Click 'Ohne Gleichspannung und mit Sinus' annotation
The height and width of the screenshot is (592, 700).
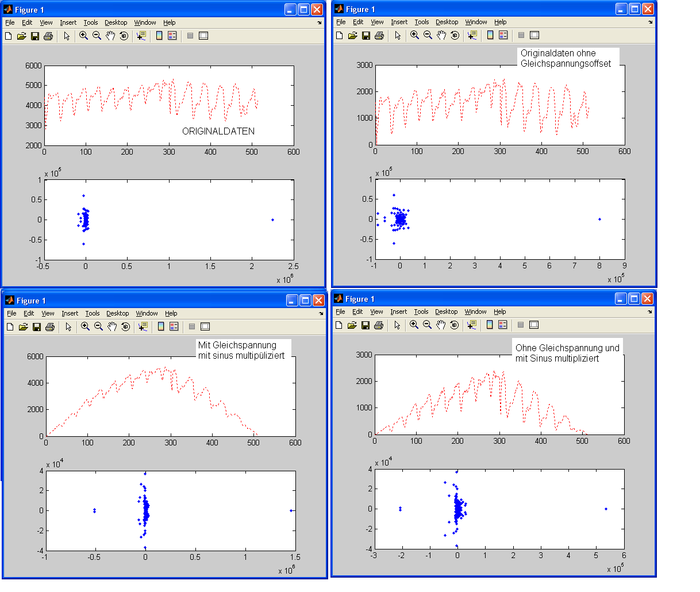click(x=567, y=353)
